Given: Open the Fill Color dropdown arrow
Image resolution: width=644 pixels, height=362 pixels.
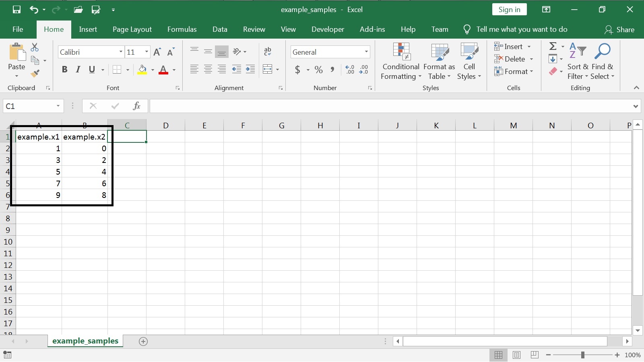Looking at the screenshot, I should 153,70.
